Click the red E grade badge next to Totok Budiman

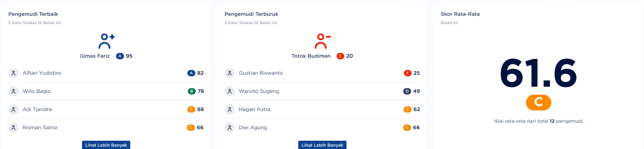coord(340,56)
